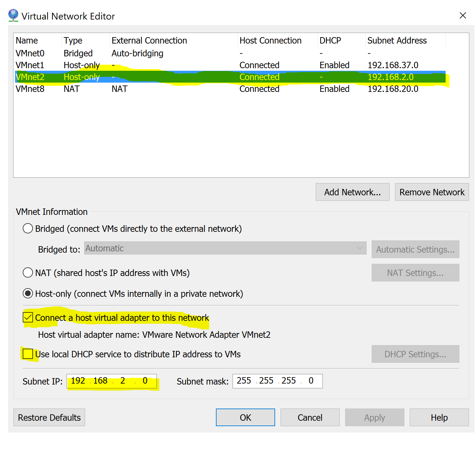The width and height of the screenshot is (476, 454).
Task: Click the Apply button
Action: [x=374, y=417]
